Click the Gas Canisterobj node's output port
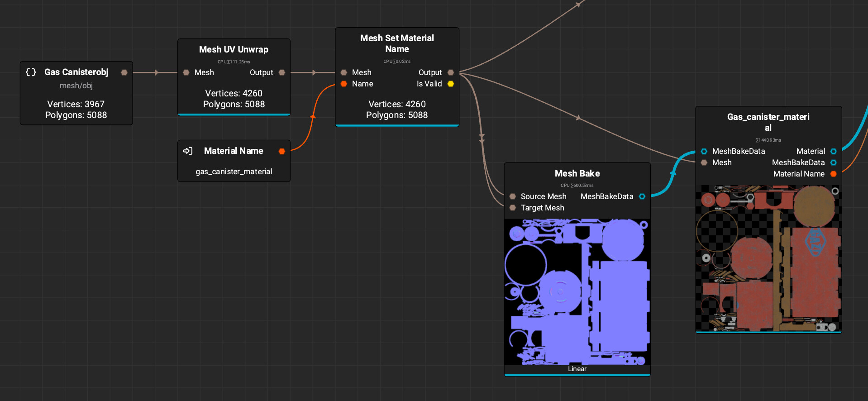The image size is (868, 401). pos(124,72)
